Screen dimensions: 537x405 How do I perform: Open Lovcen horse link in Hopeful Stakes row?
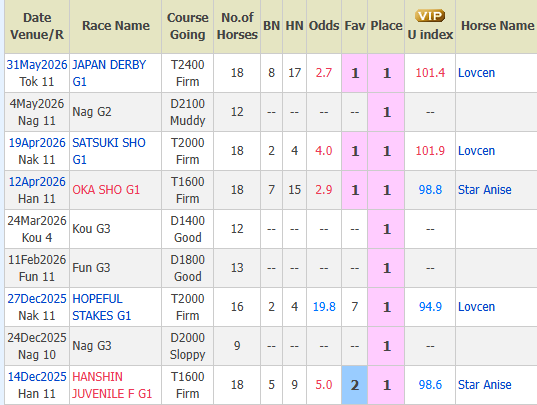click(476, 307)
